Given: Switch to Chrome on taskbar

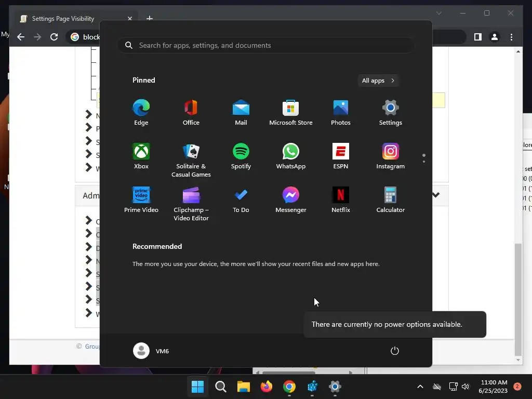Looking at the screenshot, I should pyautogui.click(x=289, y=387).
